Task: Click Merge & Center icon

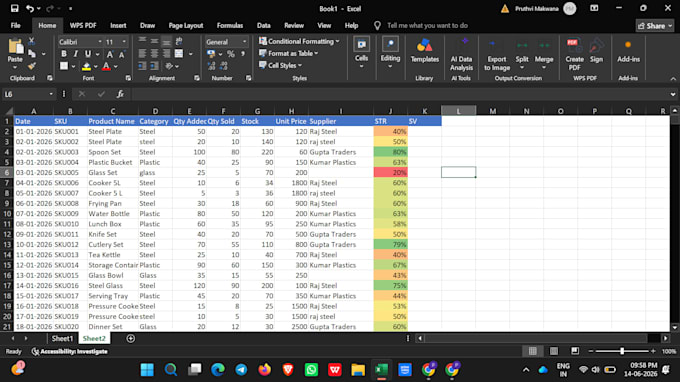Action: pos(179,54)
